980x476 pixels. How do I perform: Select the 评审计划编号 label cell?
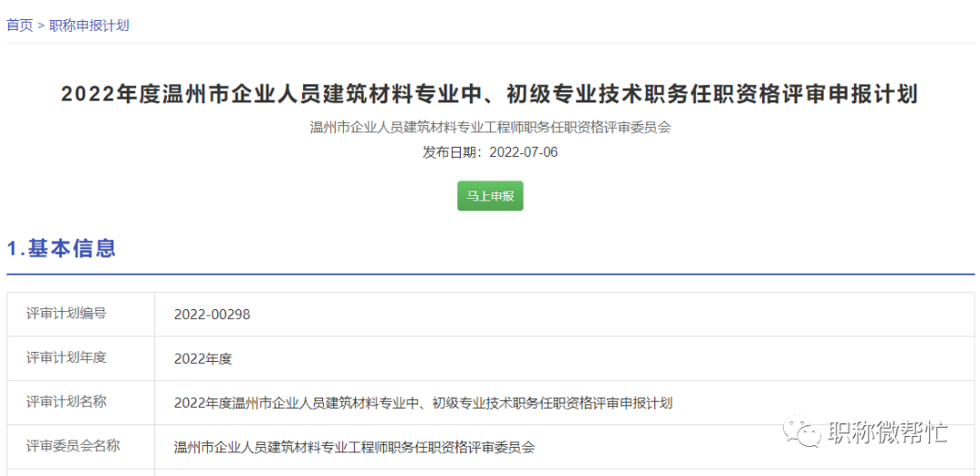(82, 315)
